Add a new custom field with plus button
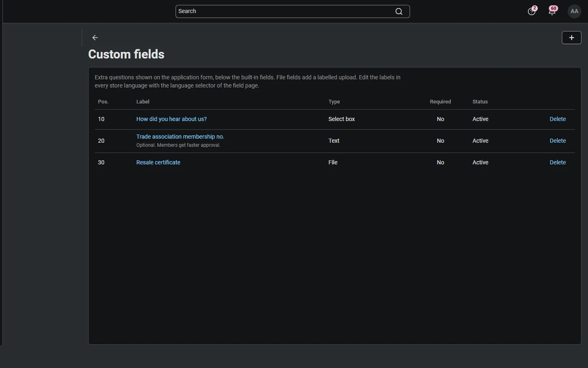Image resolution: width=588 pixels, height=368 pixels. (572, 38)
